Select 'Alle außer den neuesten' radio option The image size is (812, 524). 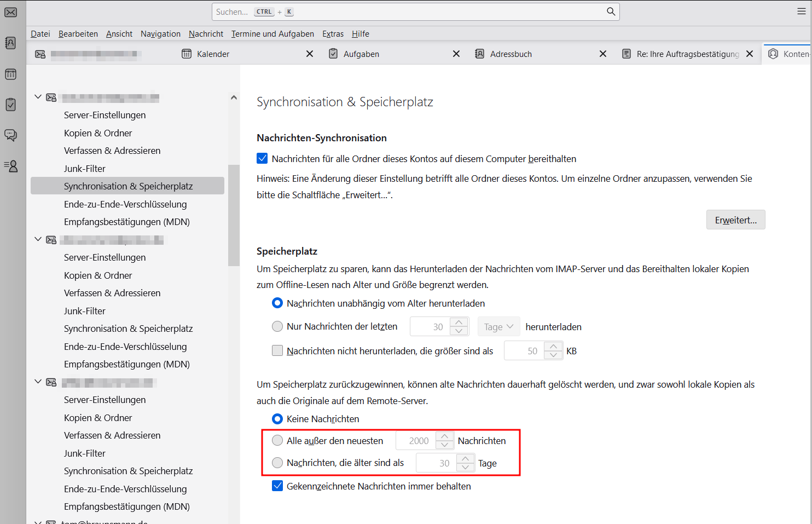(277, 441)
